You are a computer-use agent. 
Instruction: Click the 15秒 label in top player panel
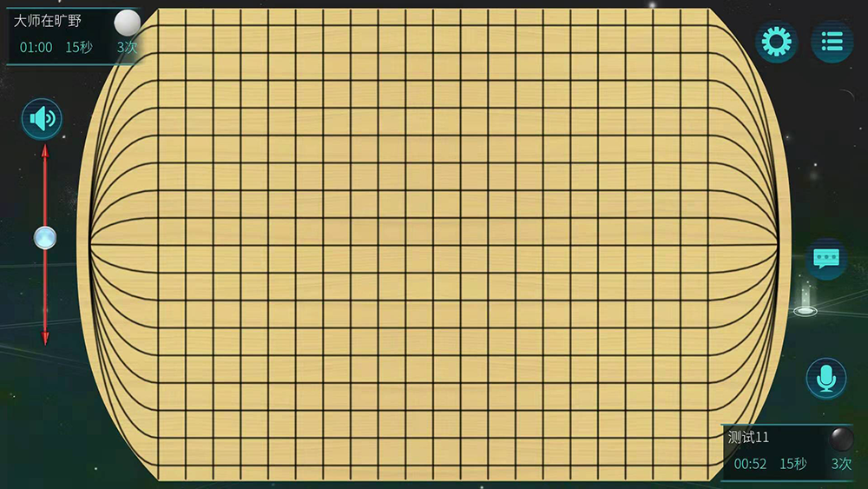pos(79,48)
